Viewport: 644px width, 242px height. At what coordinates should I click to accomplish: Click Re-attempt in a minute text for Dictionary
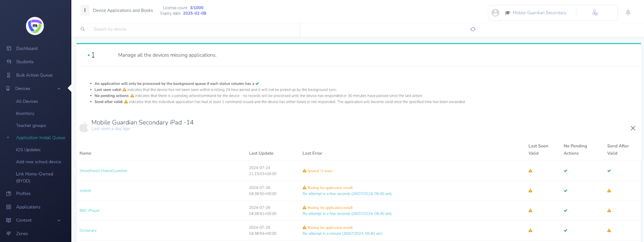(343, 234)
